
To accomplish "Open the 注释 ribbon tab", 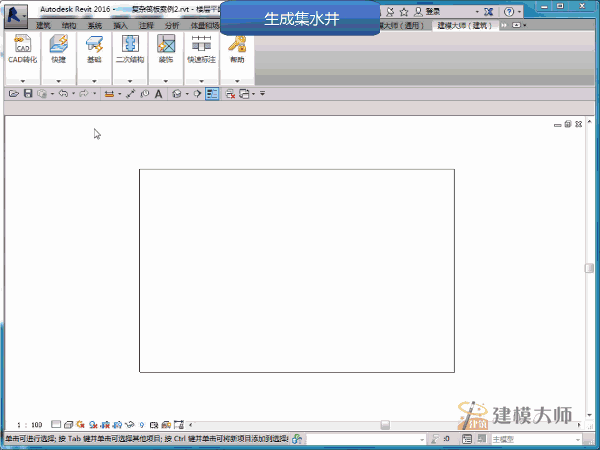I will coord(146,26).
